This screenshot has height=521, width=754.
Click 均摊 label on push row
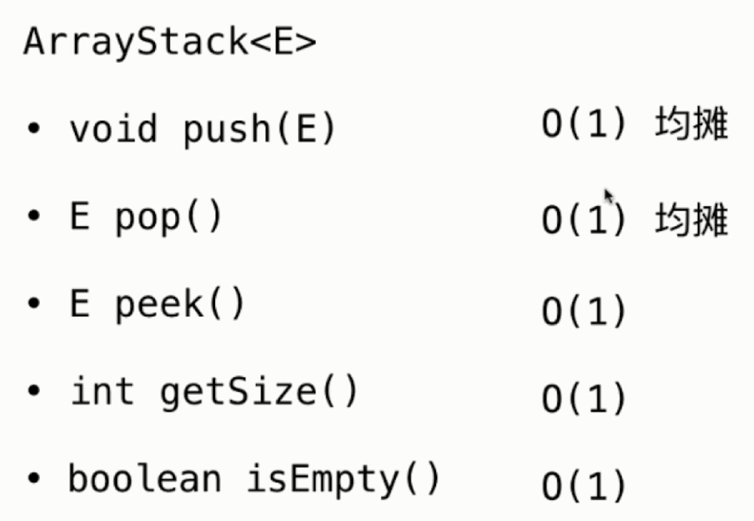[x=691, y=125]
